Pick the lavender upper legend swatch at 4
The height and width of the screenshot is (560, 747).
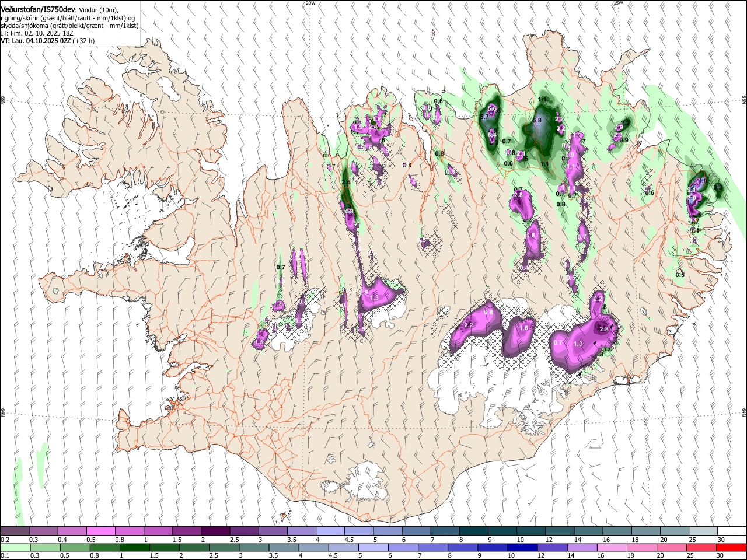(x=330, y=531)
